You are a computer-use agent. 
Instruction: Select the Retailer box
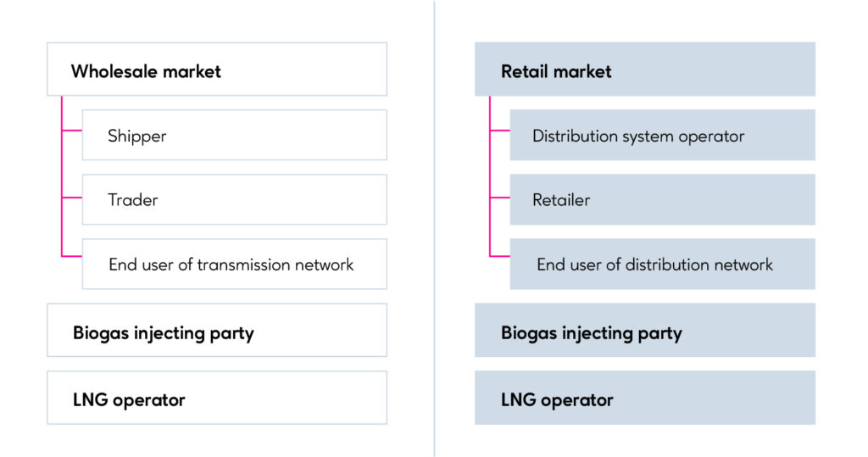pyautogui.click(x=662, y=200)
